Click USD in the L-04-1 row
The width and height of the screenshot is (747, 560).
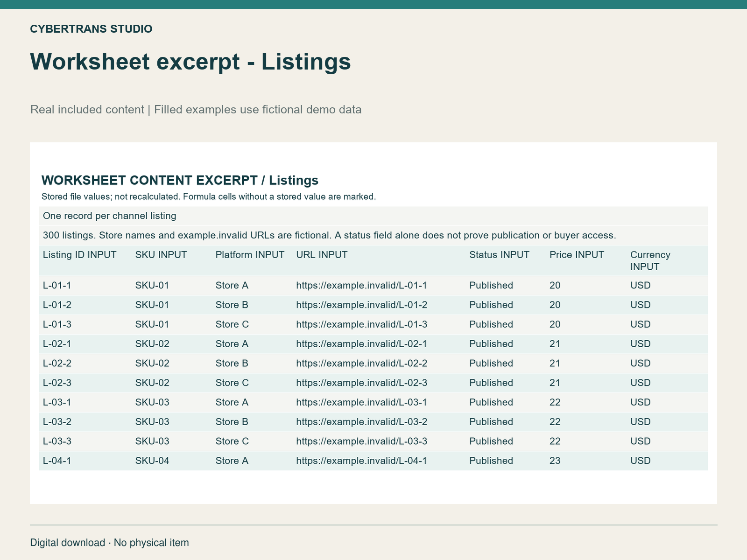641,461
